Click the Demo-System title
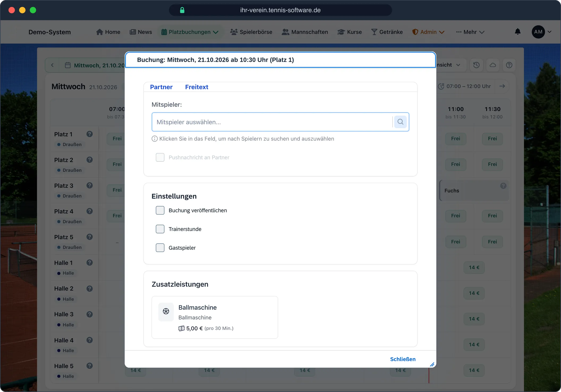561x392 pixels. [50, 32]
